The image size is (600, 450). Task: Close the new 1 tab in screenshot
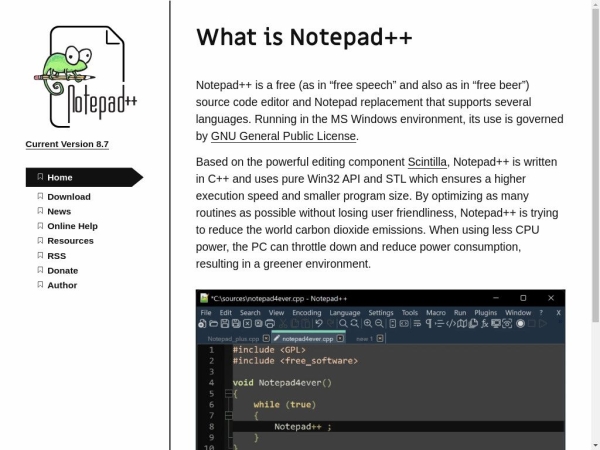tap(380, 338)
